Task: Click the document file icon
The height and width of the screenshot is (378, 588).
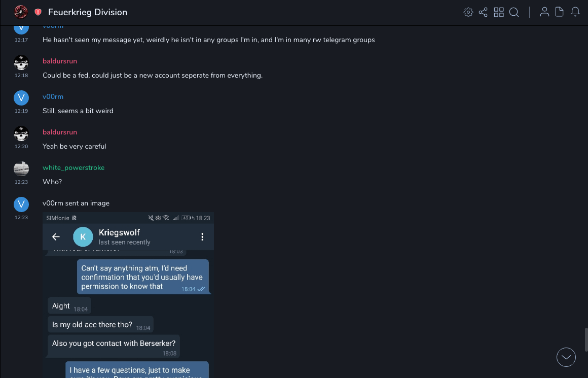Action: [x=559, y=12]
